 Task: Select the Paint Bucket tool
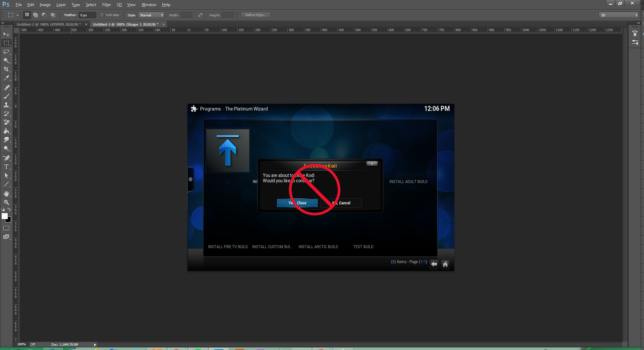pyautogui.click(x=6, y=131)
